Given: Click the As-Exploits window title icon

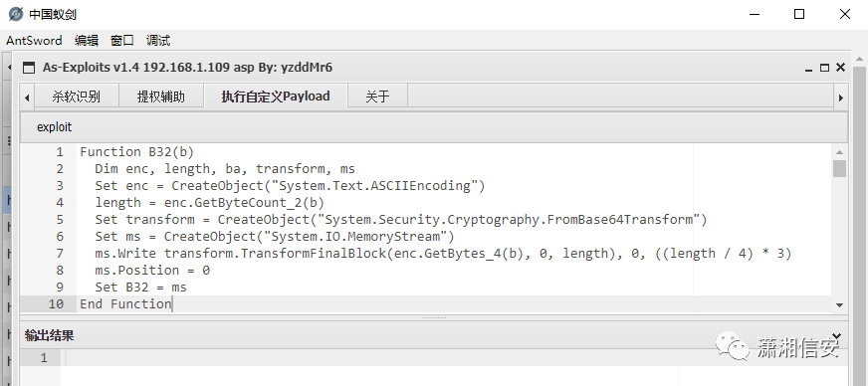Looking at the screenshot, I should tap(28, 68).
